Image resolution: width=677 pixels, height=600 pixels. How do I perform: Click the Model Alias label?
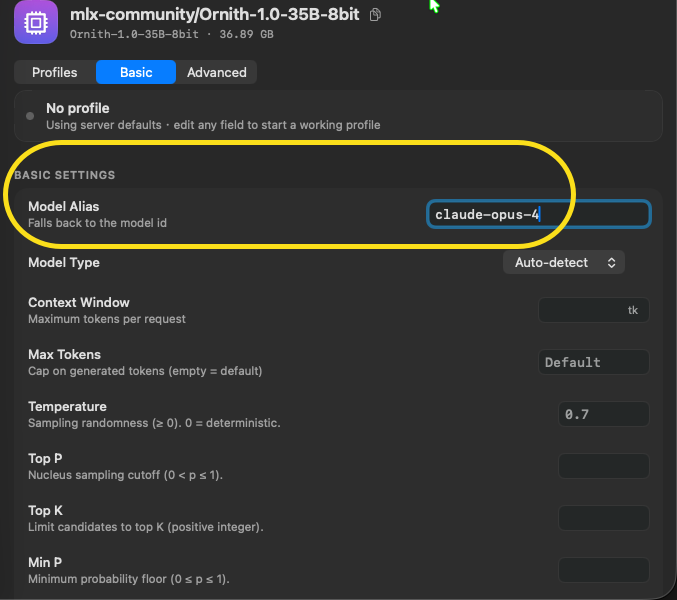pos(63,206)
